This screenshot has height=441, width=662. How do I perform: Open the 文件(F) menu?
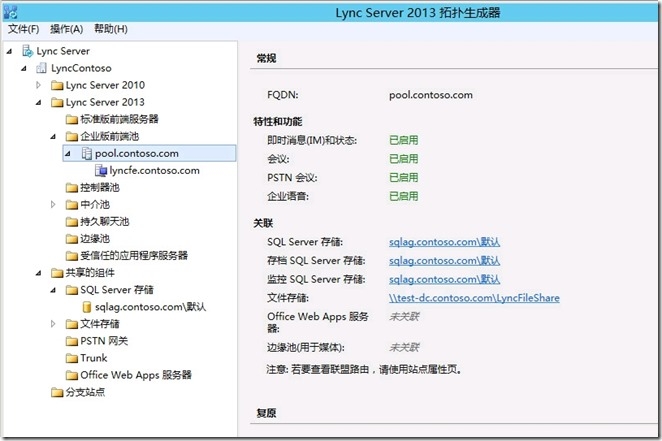[23, 29]
